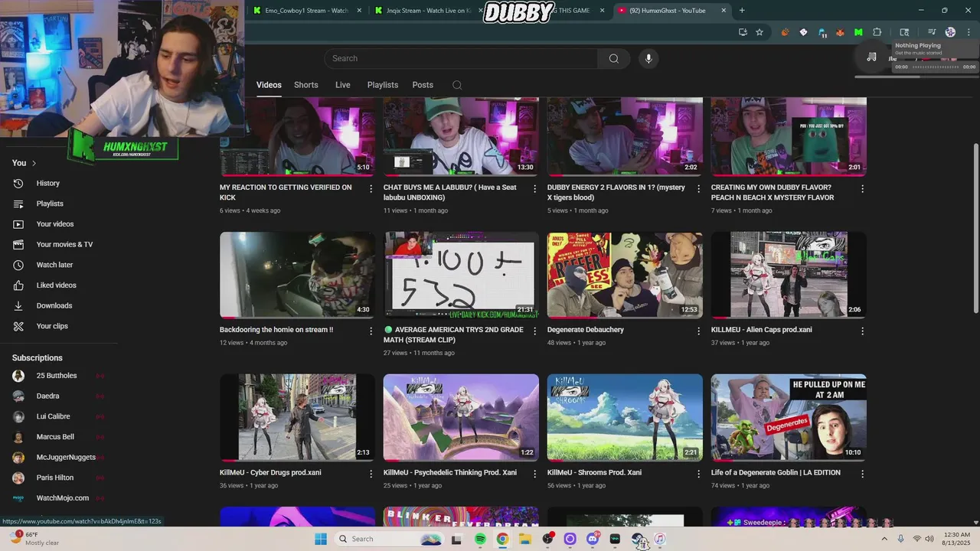
Task: Open Apple Music icon in taskbar
Action: (659, 539)
